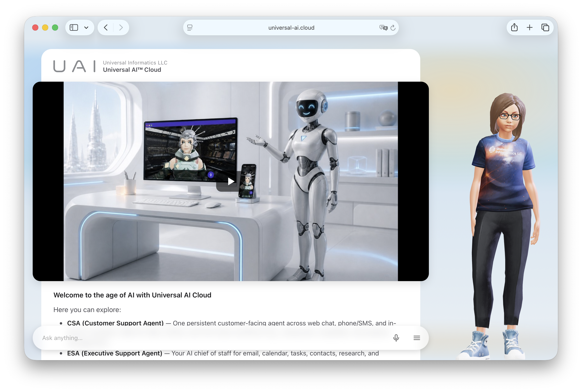Click the Universal Informatics LLC text
Image resolution: width=582 pixels, height=392 pixels.
point(135,63)
